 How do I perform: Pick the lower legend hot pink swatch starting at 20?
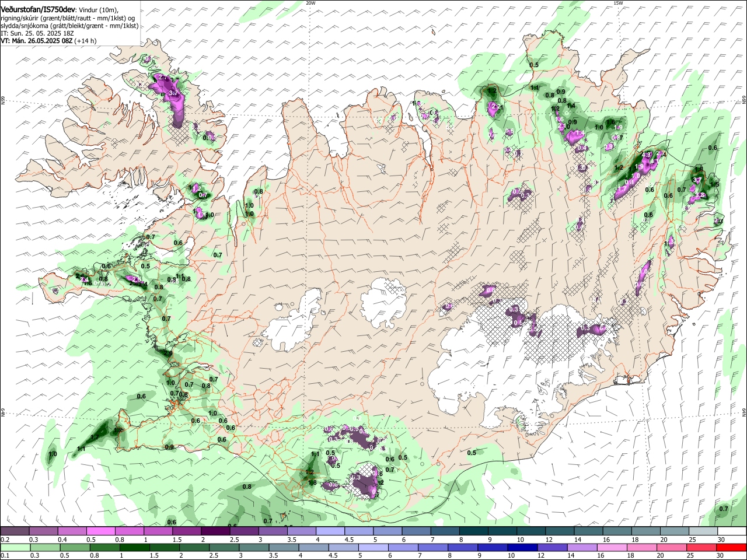click(x=672, y=547)
